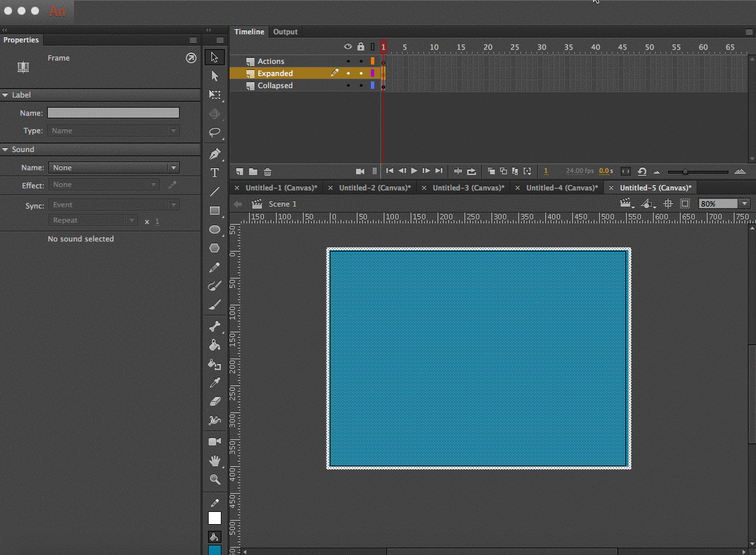Select the Lasso tool
756x555 pixels.
click(x=215, y=133)
